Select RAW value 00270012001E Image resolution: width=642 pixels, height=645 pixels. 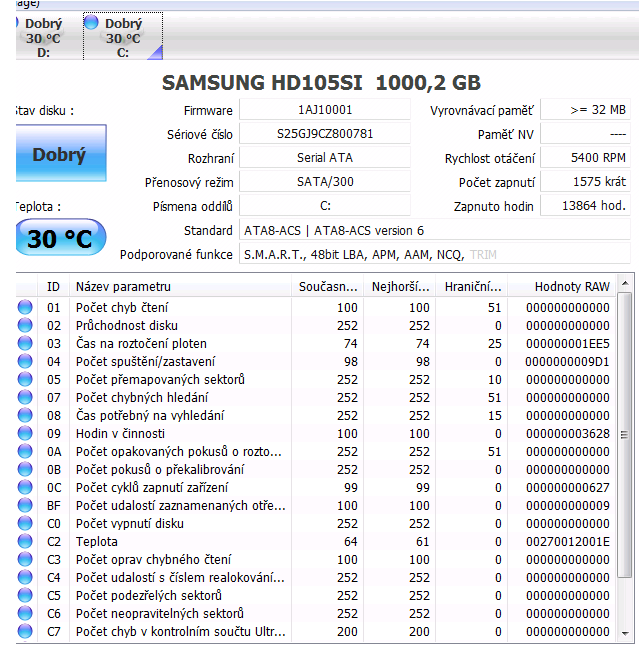[568, 542]
